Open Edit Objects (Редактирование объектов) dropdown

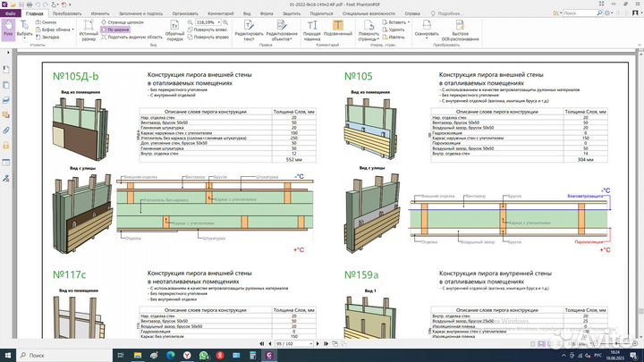click(282, 30)
